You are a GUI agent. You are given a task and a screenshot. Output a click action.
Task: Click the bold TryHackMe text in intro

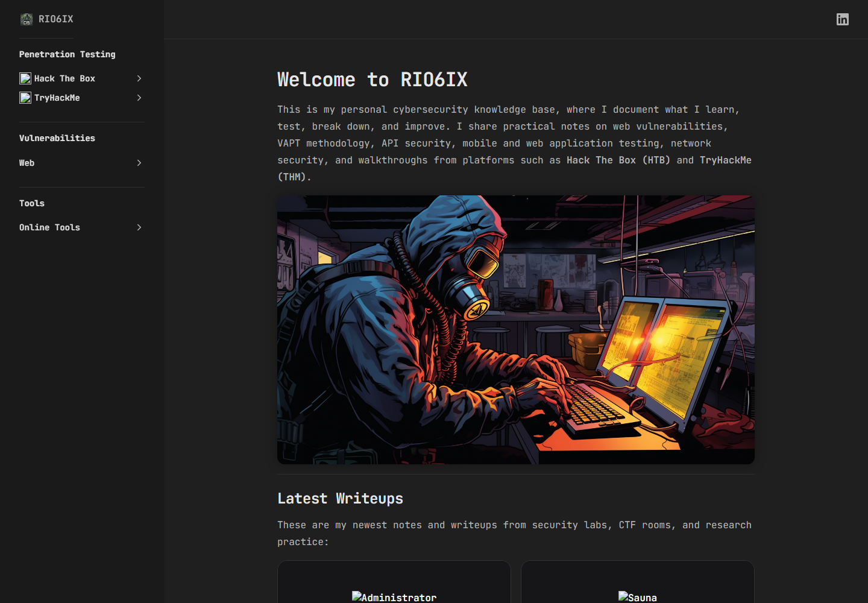[726, 160]
